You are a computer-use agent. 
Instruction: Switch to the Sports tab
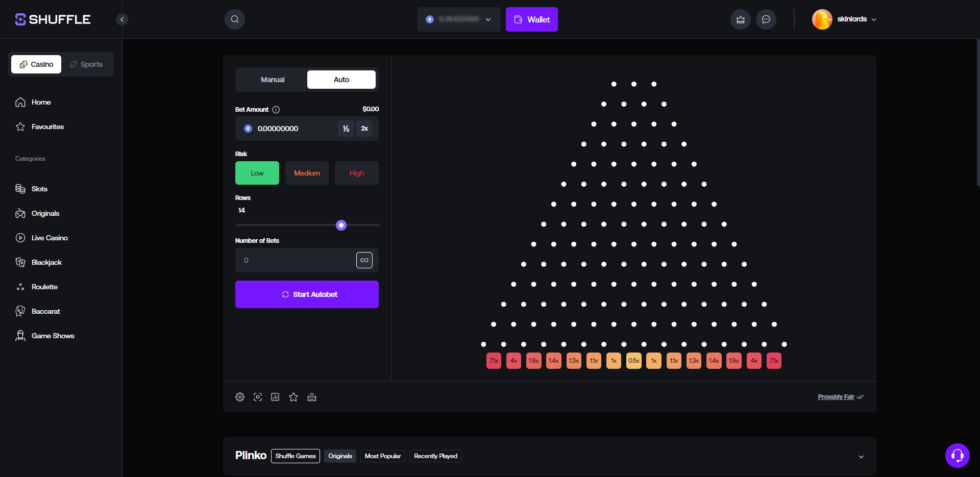coord(86,64)
